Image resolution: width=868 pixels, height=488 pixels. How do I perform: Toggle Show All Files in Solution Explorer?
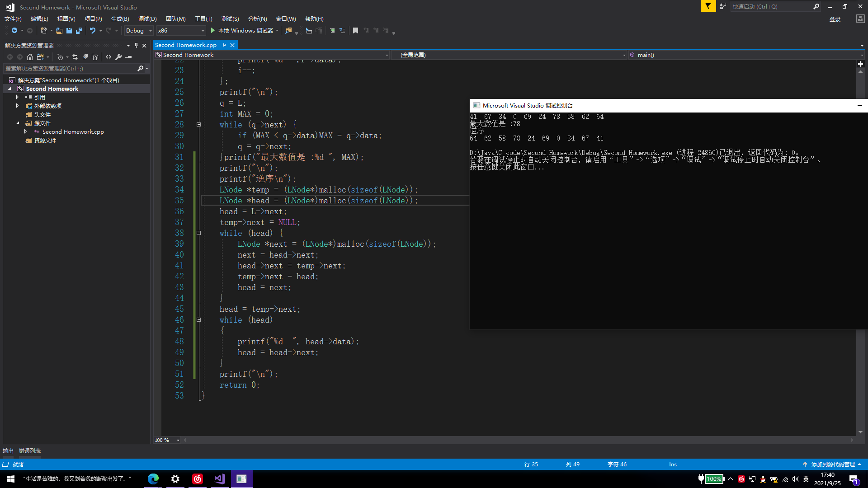coord(95,57)
